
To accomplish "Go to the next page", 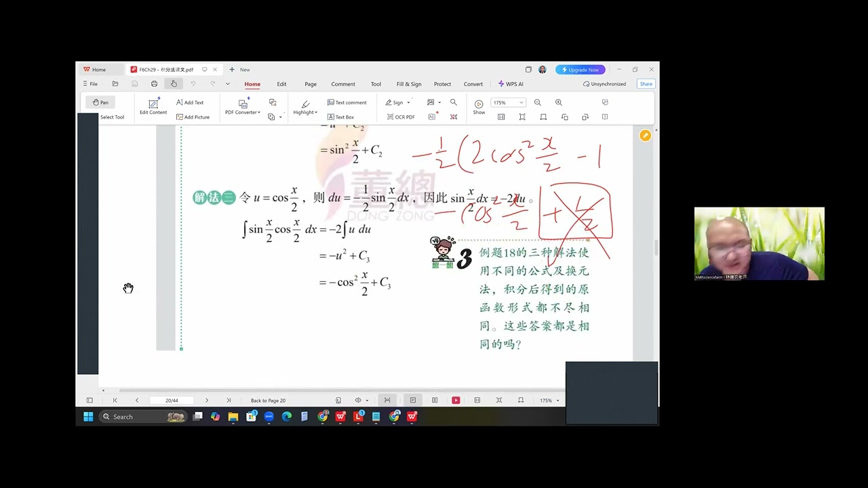I will pos(207,401).
